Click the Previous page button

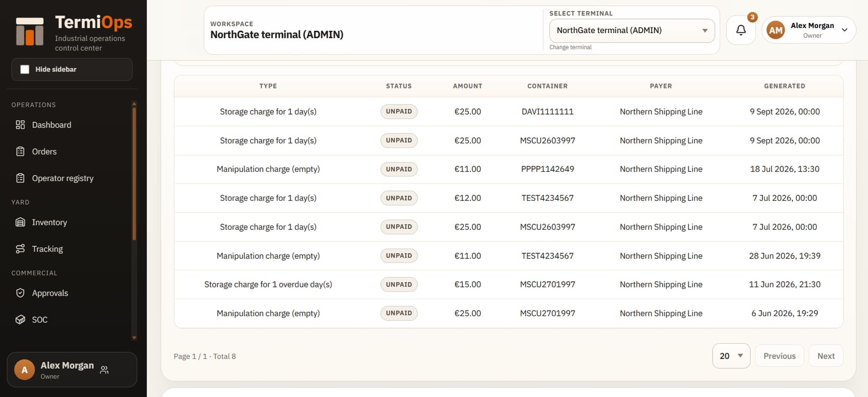click(x=779, y=356)
